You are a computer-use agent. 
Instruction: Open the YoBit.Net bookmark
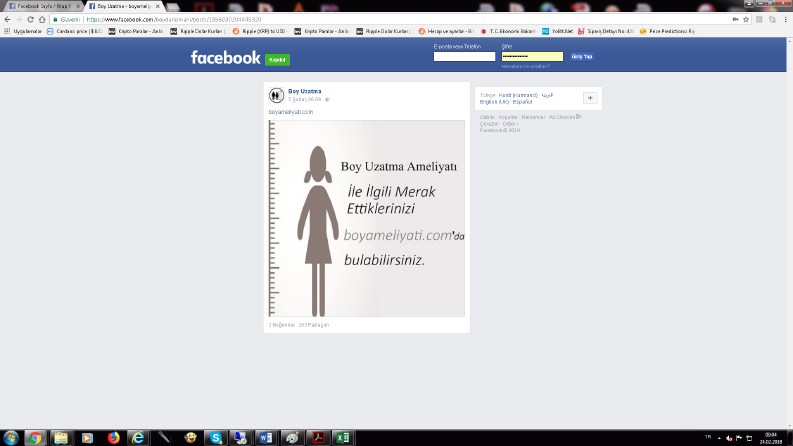click(557, 31)
